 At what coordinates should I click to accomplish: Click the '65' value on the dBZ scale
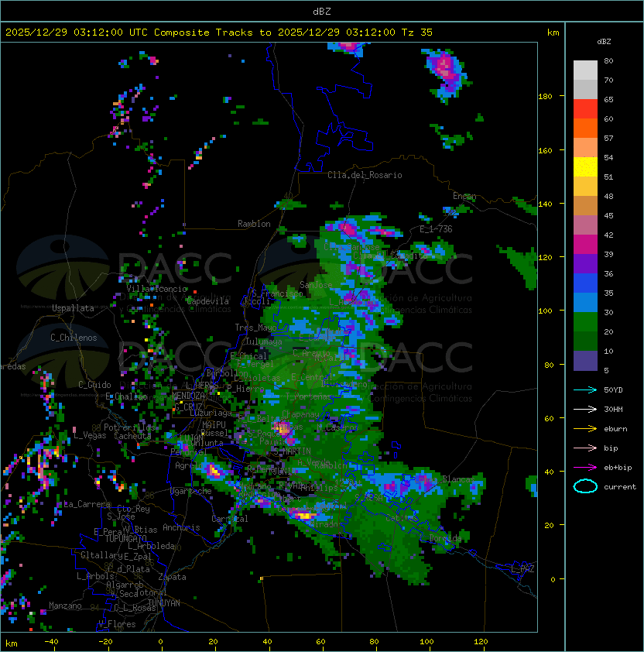pos(608,99)
